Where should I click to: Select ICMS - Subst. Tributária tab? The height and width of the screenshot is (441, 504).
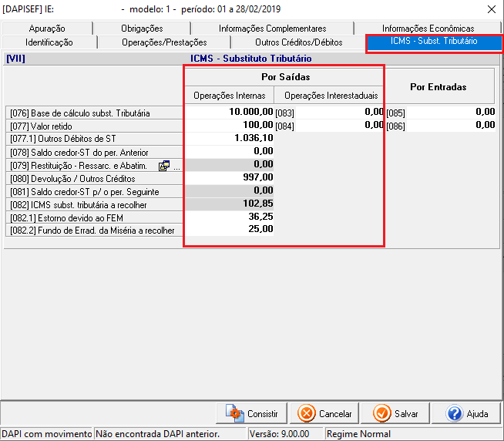pos(434,41)
